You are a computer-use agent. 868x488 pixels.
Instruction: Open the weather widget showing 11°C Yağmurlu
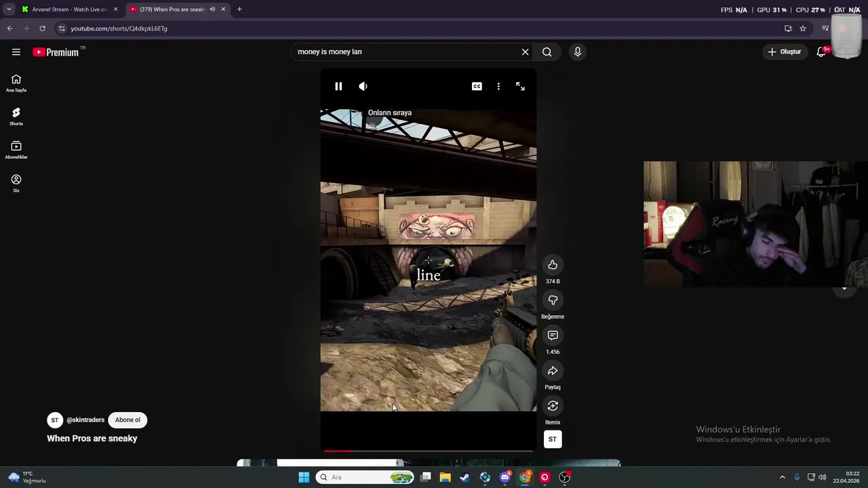click(x=27, y=477)
